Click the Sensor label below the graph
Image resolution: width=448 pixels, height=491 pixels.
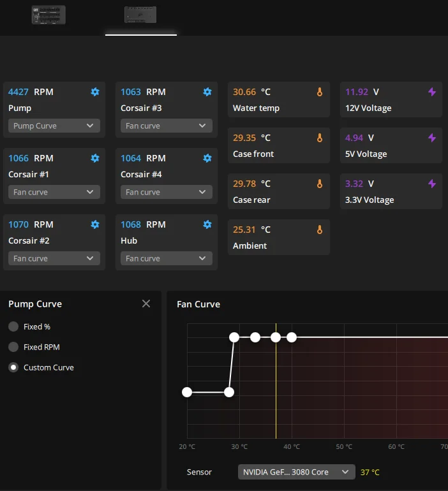(199, 472)
